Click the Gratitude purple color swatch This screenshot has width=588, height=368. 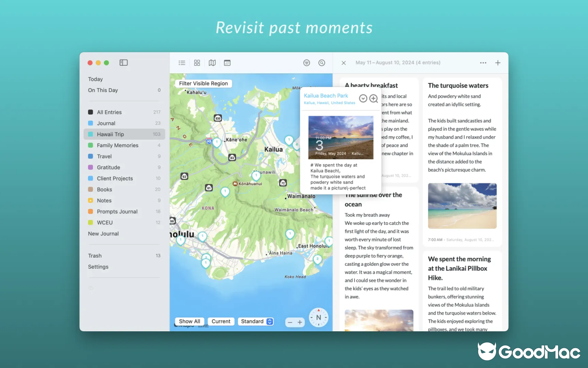point(90,167)
